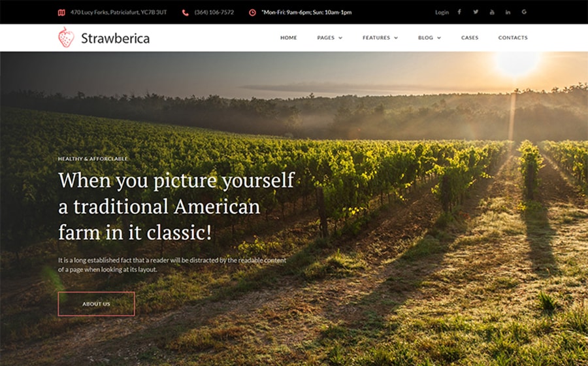Click the Strawberica site title text
This screenshot has width=588, height=366.
[116, 38]
